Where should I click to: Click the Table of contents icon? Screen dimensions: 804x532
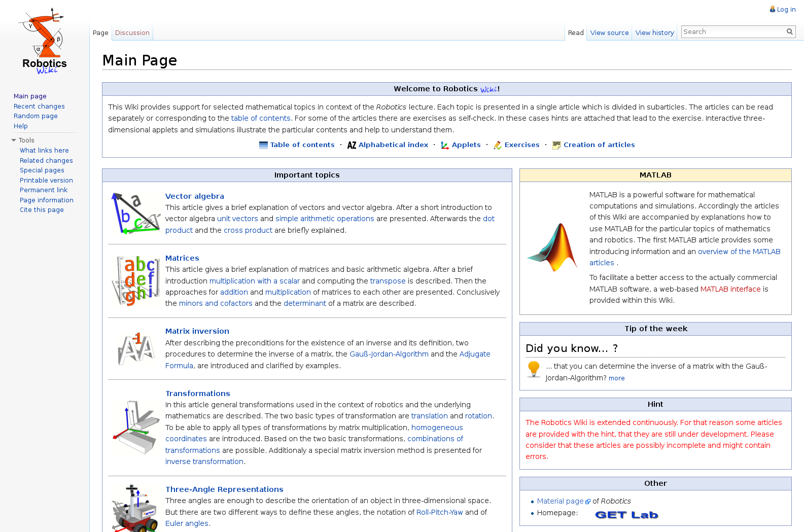(x=263, y=145)
